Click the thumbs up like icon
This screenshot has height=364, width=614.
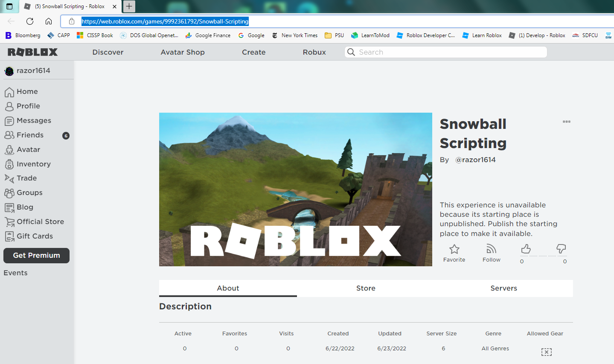click(526, 249)
